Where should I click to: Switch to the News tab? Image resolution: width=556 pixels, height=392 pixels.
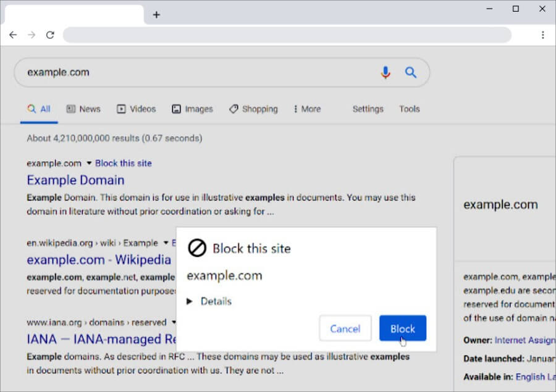pyautogui.click(x=83, y=109)
